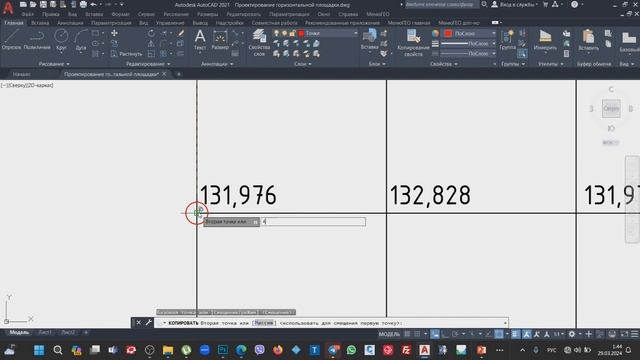Click the Erase tool icon
640x360 pixels.
(181, 33)
